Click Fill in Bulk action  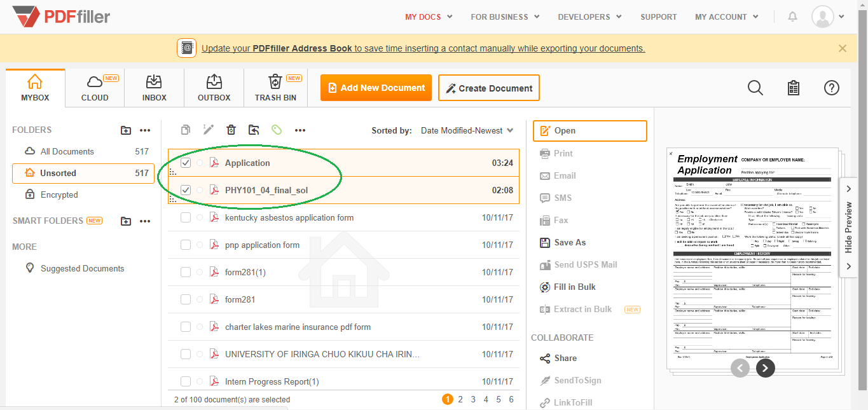pos(568,287)
